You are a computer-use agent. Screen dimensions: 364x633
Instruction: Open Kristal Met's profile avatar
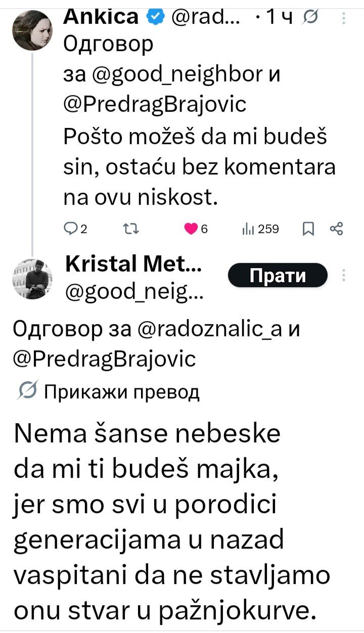(32, 278)
